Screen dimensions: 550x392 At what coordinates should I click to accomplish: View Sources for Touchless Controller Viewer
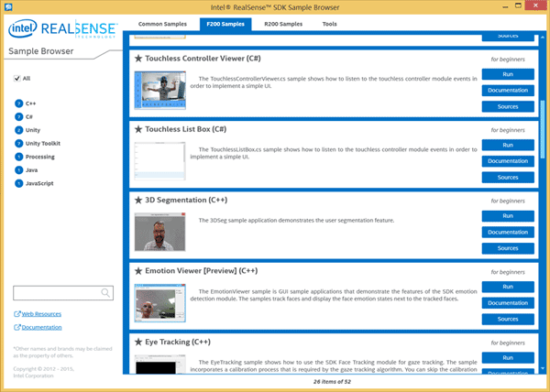(x=508, y=106)
